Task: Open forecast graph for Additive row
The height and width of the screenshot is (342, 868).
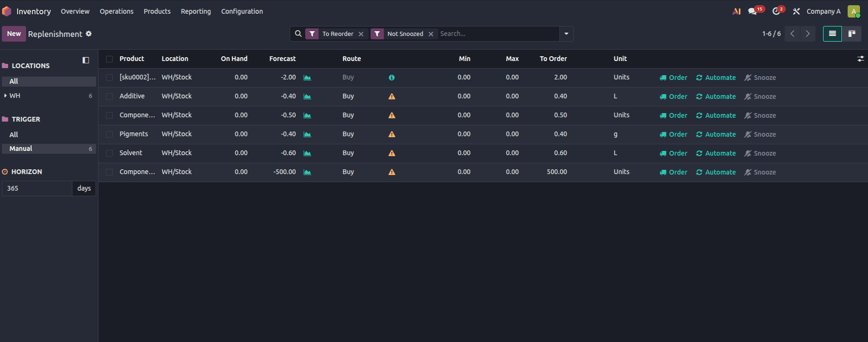Action: click(307, 96)
